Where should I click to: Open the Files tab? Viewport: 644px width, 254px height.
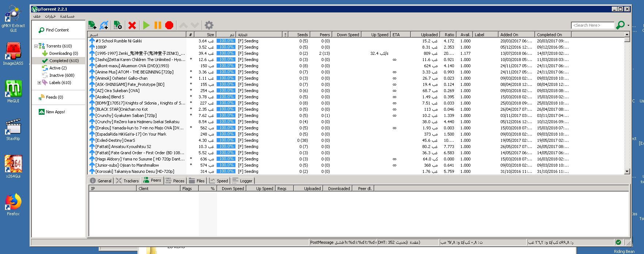197,181
